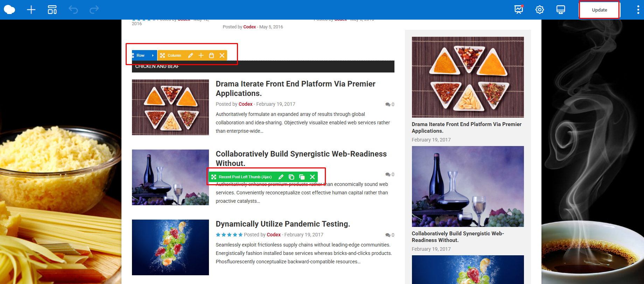Image resolution: width=644 pixels, height=284 pixels.
Task: Undo the last change
Action: 73,10
